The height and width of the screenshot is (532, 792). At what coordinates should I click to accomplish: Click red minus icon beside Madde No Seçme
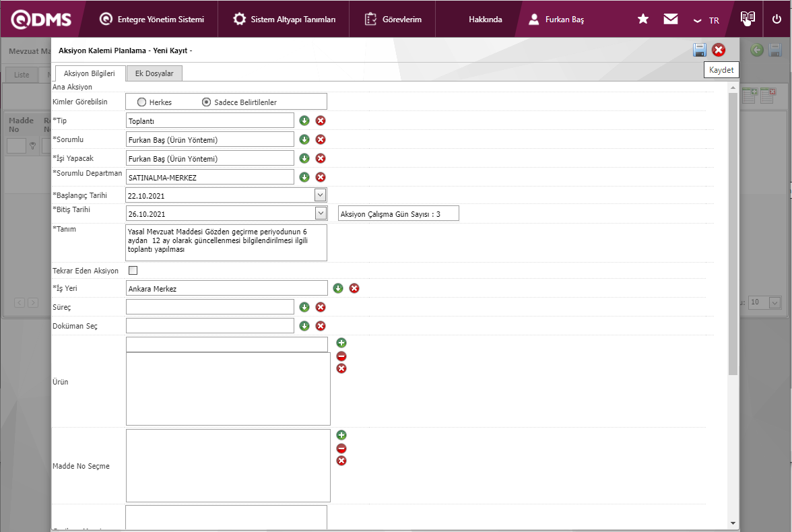point(341,448)
